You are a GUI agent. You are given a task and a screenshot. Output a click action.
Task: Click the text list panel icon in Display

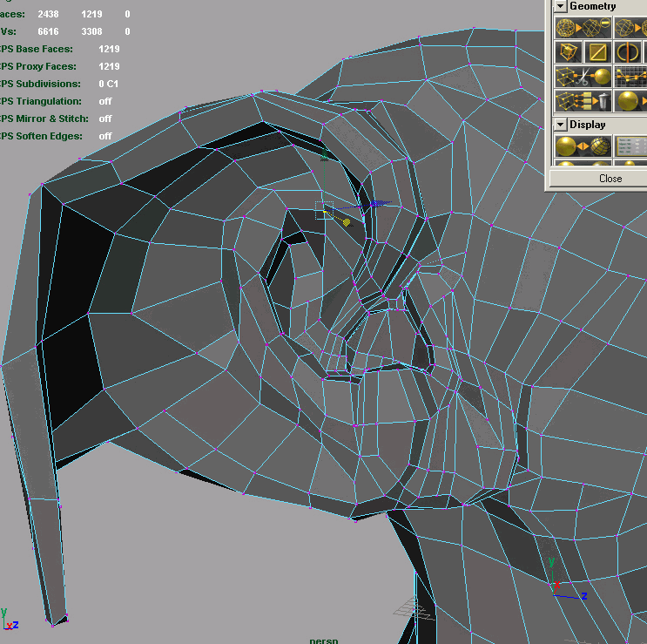click(630, 146)
